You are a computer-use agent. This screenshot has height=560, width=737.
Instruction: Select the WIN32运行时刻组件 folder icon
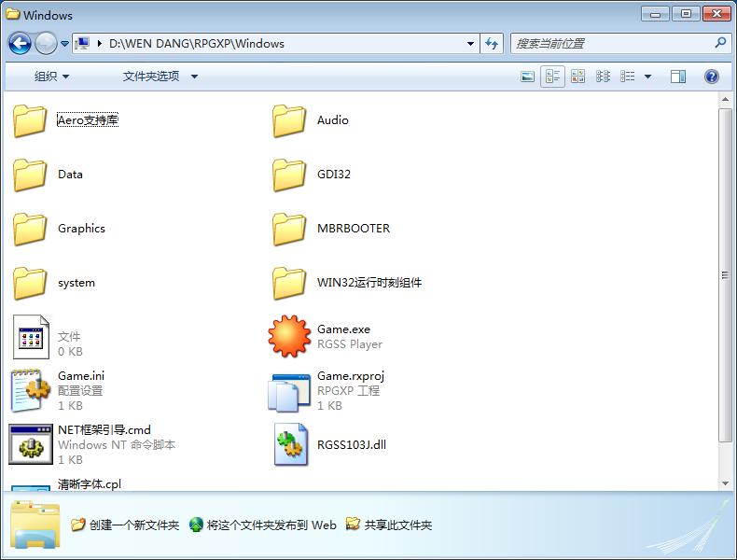tap(289, 283)
